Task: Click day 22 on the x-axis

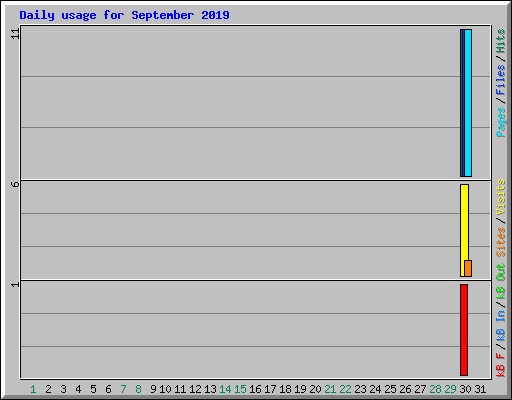Action: (345, 389)
